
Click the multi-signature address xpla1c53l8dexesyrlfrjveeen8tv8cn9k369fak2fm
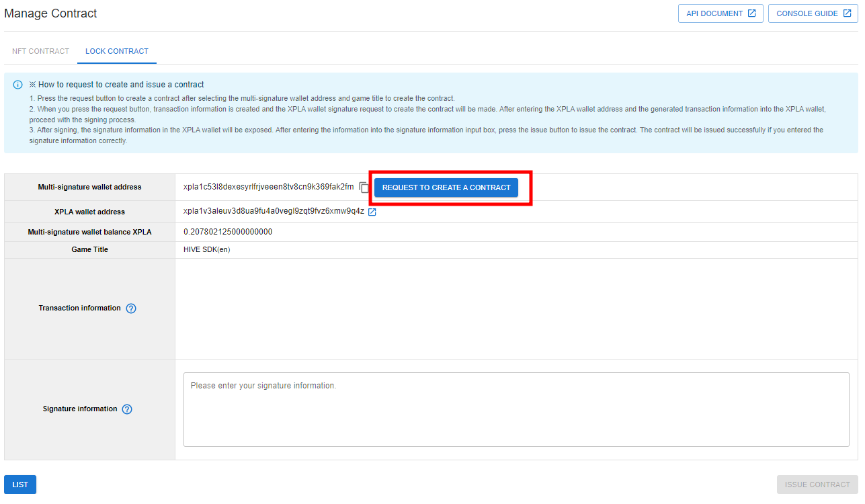tap(268, 187)
